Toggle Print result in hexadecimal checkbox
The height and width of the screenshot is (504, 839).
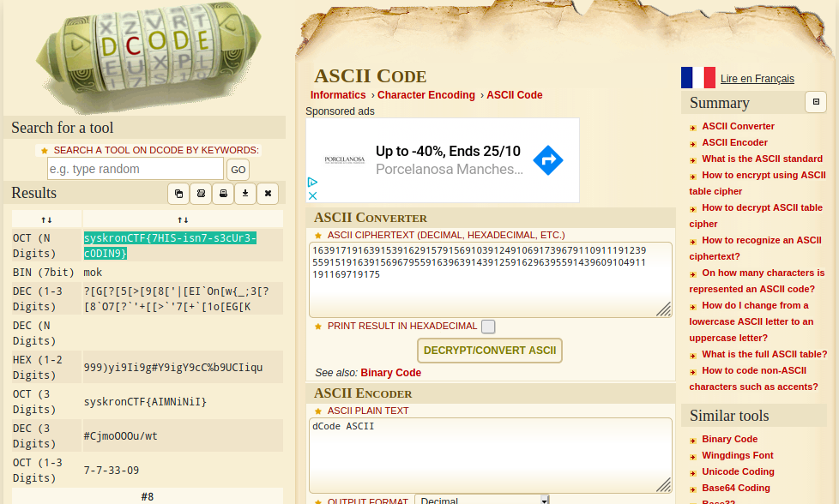pos(488,327)
